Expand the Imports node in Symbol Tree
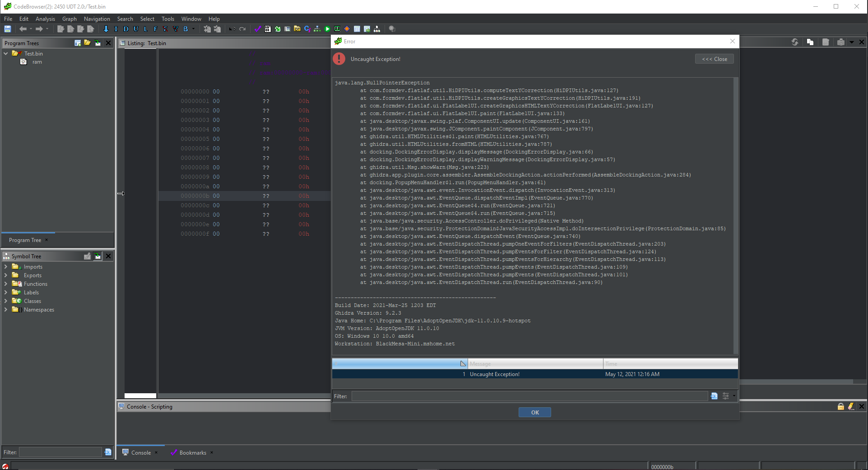Screen dimensions: 868x470 [x=5, y=267]
